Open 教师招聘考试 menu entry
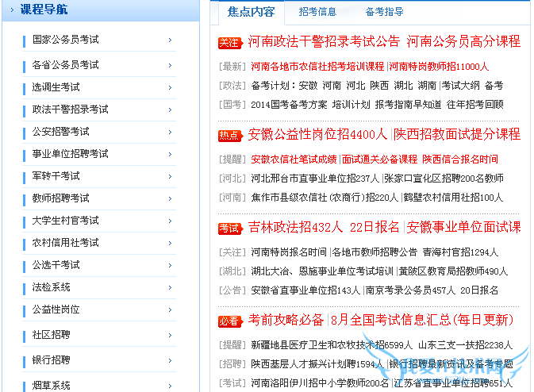Viewport: 534px width, 392px height. click(60, 198)
